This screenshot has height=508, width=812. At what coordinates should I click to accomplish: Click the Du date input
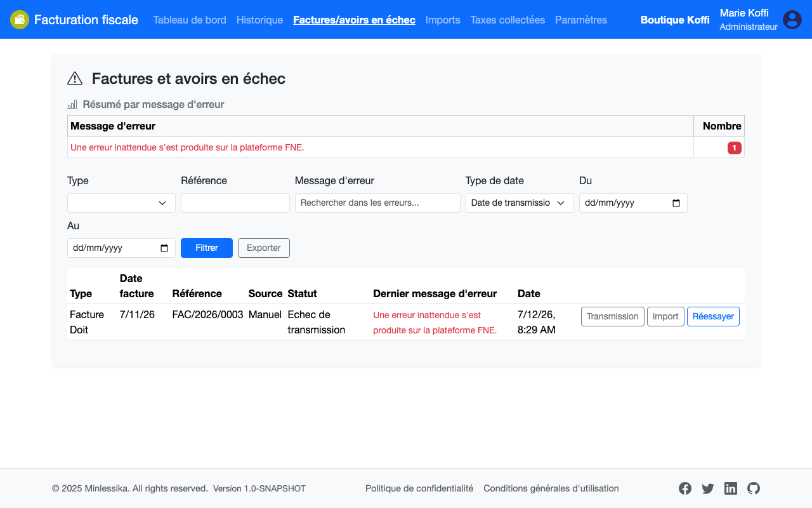click(633, 203)
